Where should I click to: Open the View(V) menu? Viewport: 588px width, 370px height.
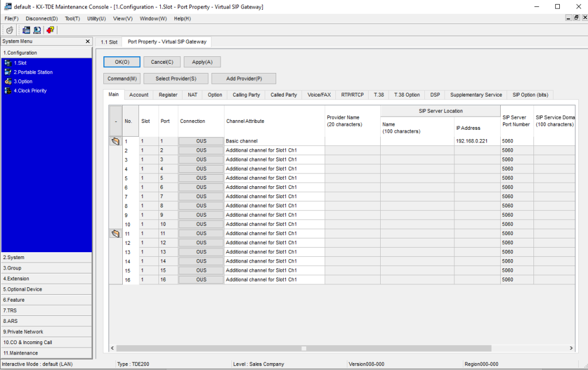(x=123, y=18)
